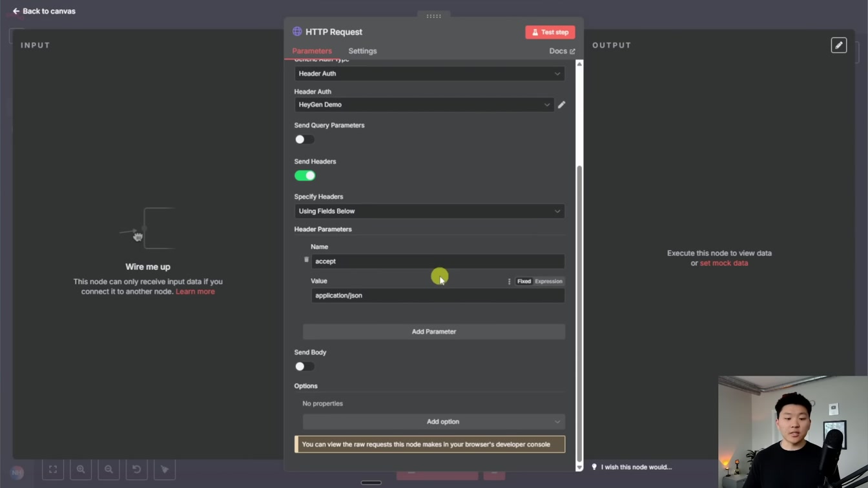Open the Docs link

pyautogui.click(x=562, y=51)
